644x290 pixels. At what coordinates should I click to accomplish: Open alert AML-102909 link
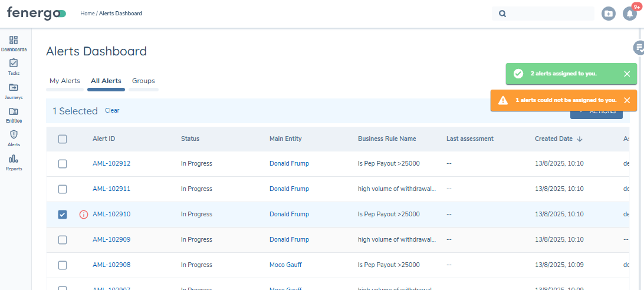tap(111, 240)
